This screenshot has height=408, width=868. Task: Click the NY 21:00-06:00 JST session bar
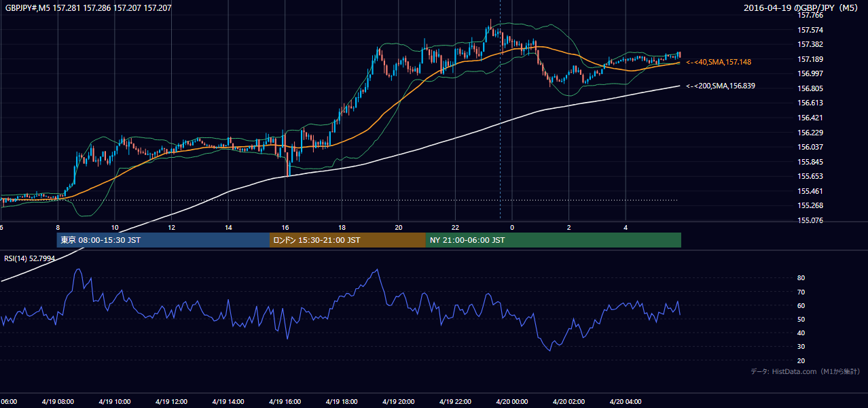(x=553, y=240)
